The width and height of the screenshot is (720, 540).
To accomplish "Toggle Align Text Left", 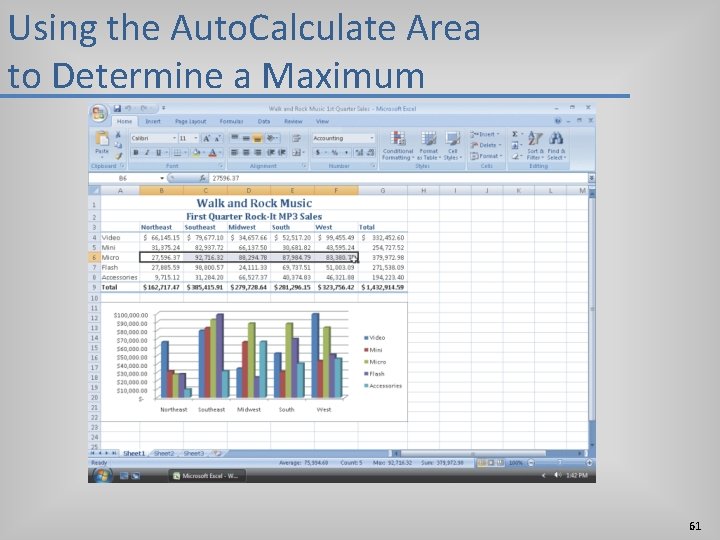I will [234, 152].
